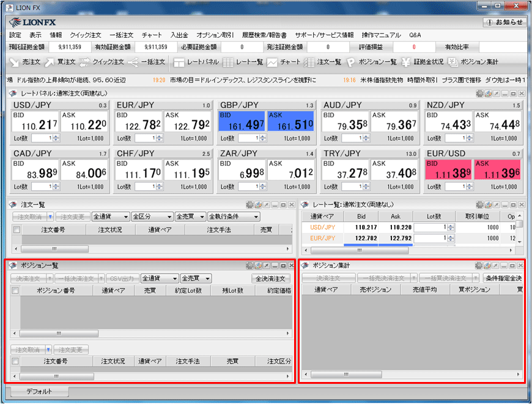Increase the USD/JPY Lot数 spinner in rate panel
This screenshot has width=532, height=404.
click(x=56, y=136)
